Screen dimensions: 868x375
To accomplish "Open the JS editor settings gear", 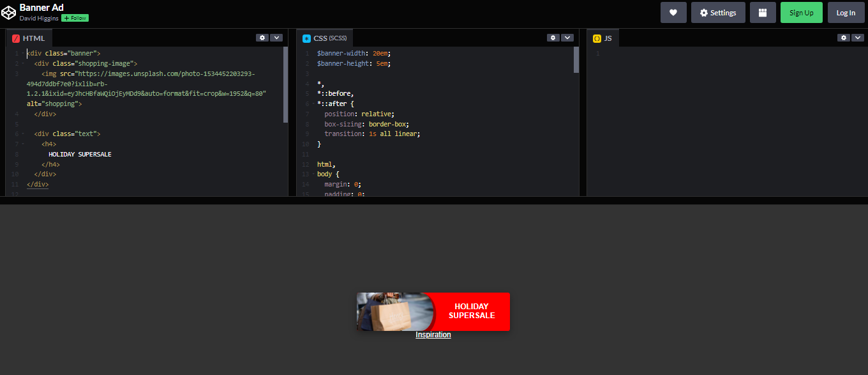I will [843, 37].
